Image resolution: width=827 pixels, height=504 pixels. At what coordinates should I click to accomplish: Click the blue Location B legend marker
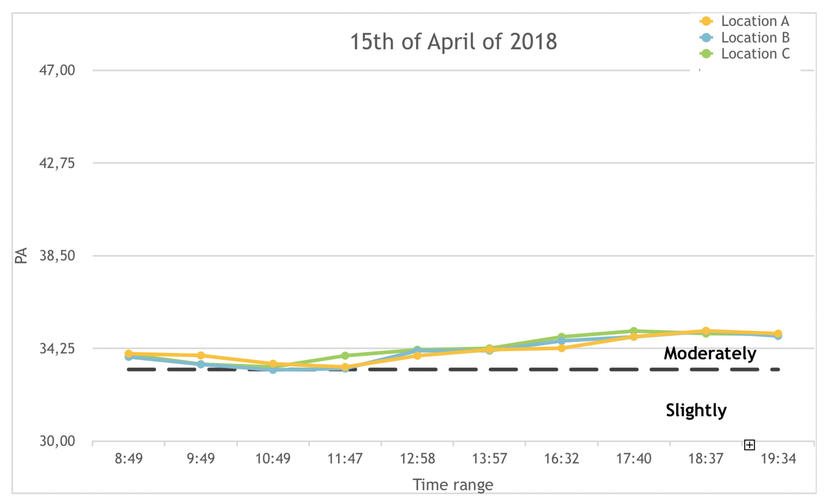coord(706,38)
